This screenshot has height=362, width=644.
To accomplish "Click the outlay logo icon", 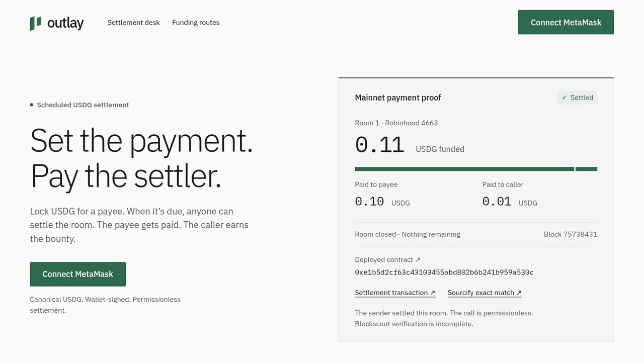I will 36,23.
